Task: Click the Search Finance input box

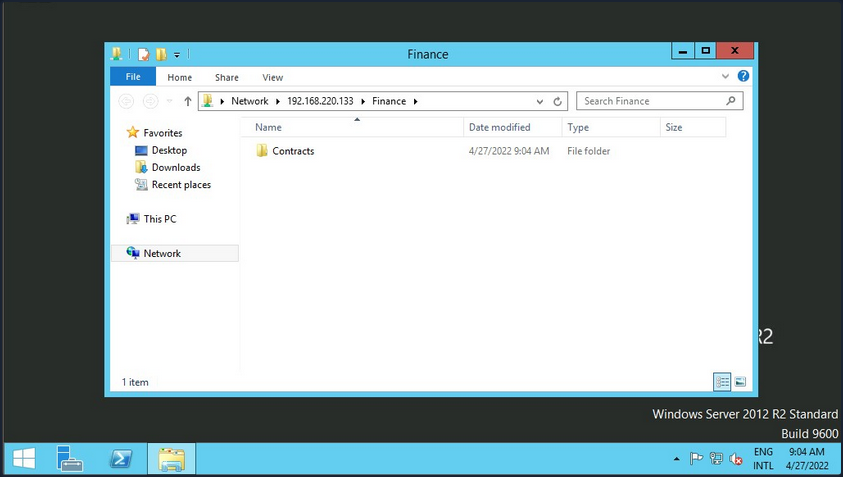Action: tap(650, 101)
